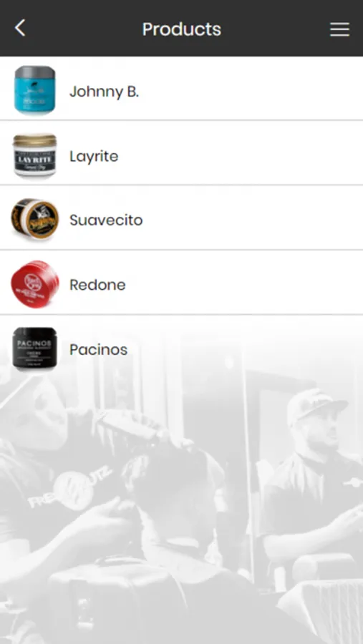Screen dimensions: 363x644
Task: Click the grey lid on Johnny B. jar
Action: pos(35,72)
